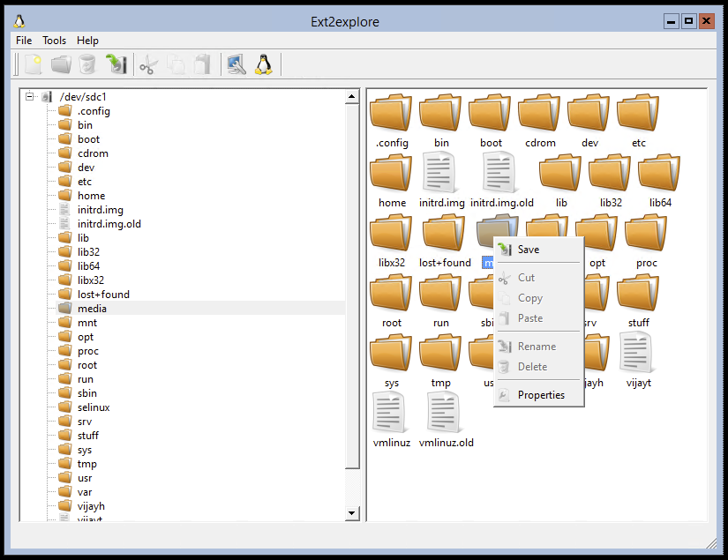Choose Properties from the context menu
This screenshot has width=728, height=560.
point(541,395)
